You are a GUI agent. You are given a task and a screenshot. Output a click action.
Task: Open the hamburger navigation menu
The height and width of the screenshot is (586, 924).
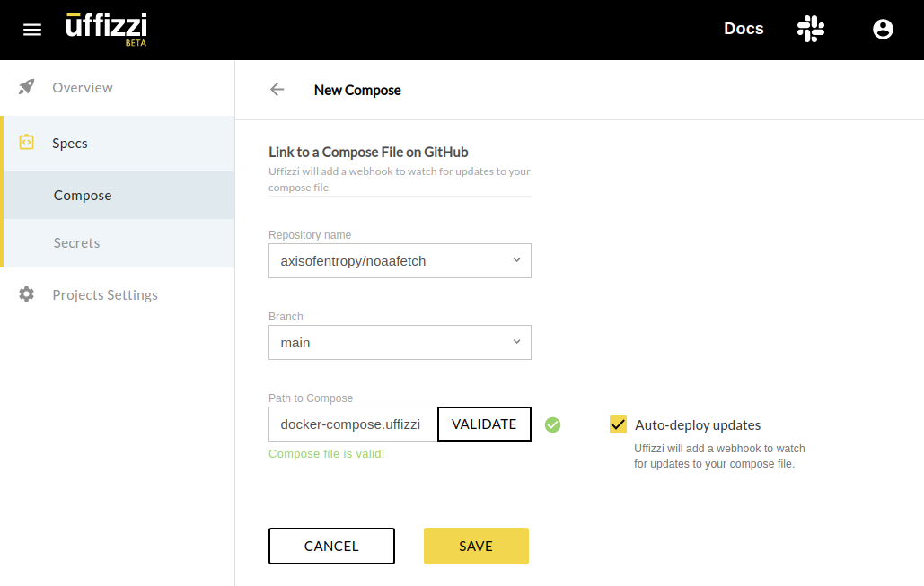[x=32, y=29]
